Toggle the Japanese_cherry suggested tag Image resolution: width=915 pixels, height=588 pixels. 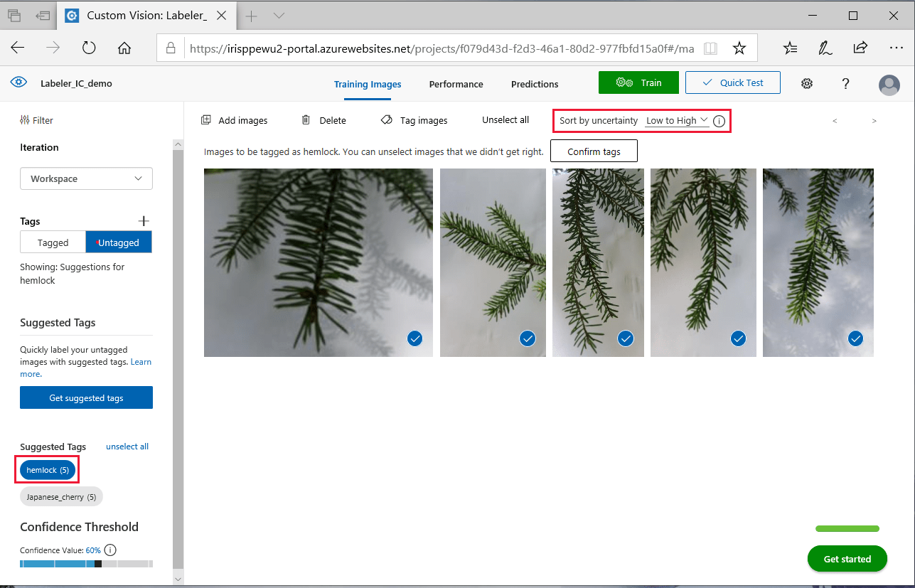pyautogui.click(x=61, y=496)
